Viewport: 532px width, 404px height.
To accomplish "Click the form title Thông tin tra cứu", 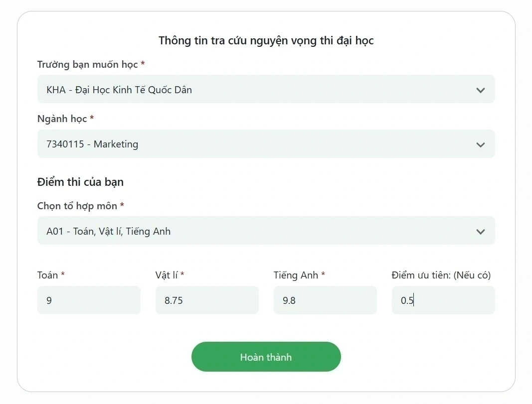I will click(x=266, y=40).
